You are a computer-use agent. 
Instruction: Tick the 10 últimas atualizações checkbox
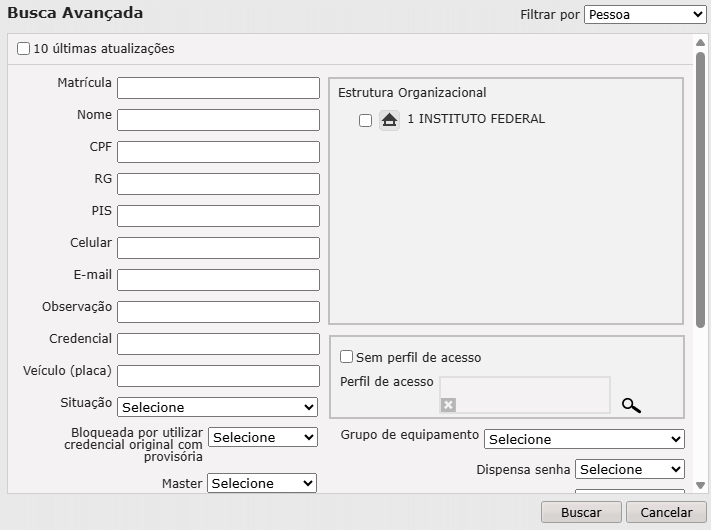pyautogui.click(x=24, y=49)
